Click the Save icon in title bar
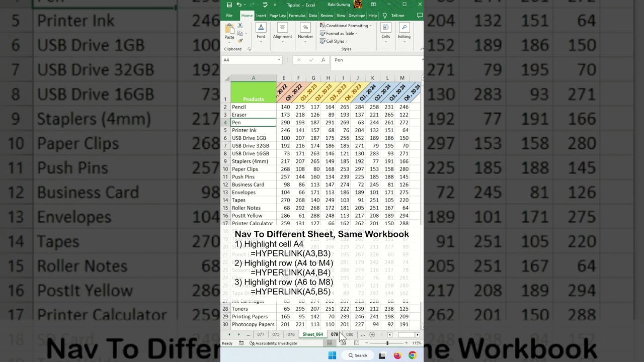 pos(229,5)
